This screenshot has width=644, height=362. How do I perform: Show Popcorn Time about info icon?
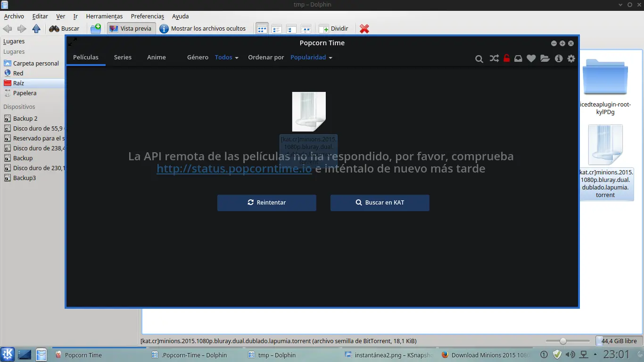(x=559, y=58)
